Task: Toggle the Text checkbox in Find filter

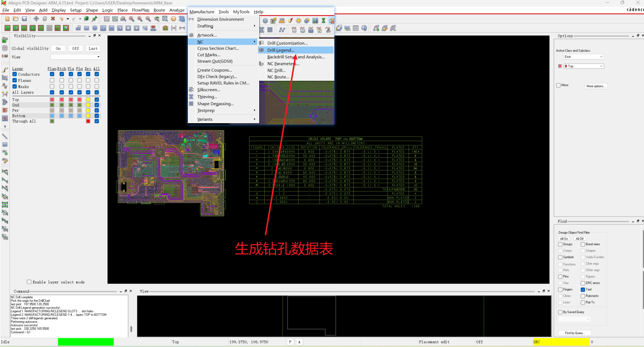Action: point(583,289)
